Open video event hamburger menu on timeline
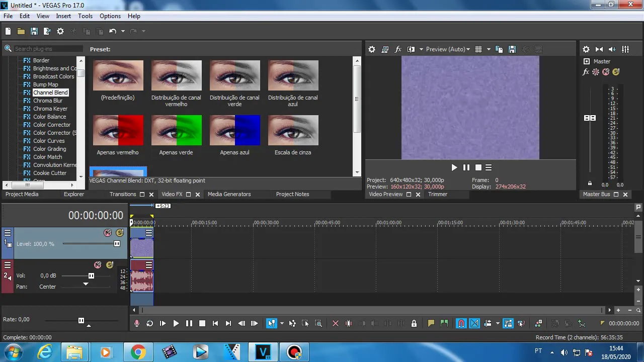Image resolution: width=644 pixels, height=362 pixels. click(149, 233)
